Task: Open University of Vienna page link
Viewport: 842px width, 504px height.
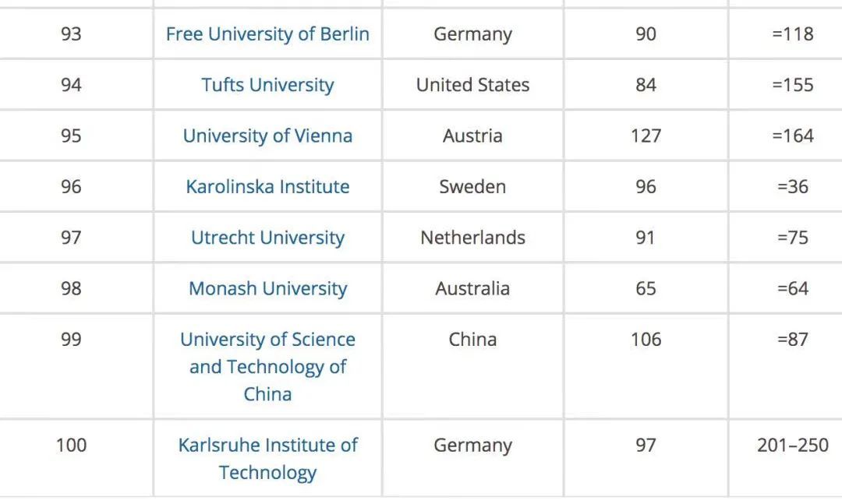Action: (267, 136)
